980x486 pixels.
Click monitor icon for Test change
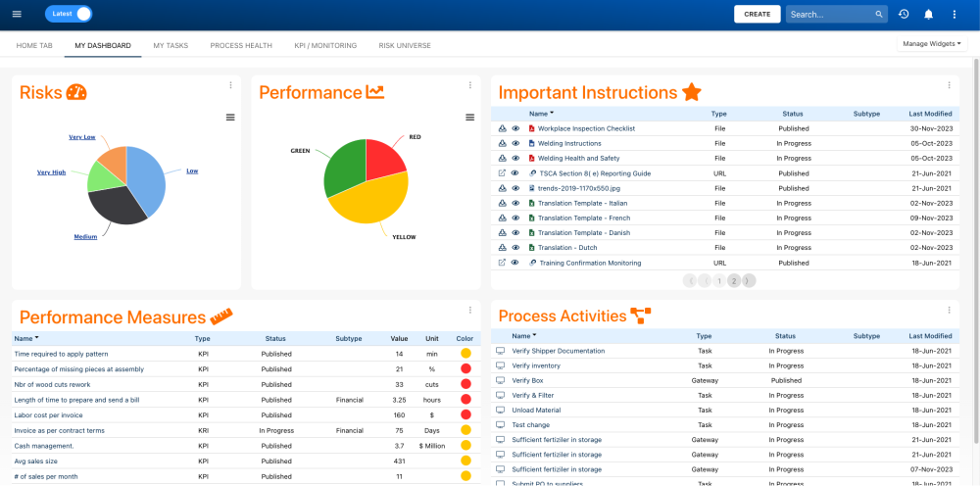(x=500, y=425)
